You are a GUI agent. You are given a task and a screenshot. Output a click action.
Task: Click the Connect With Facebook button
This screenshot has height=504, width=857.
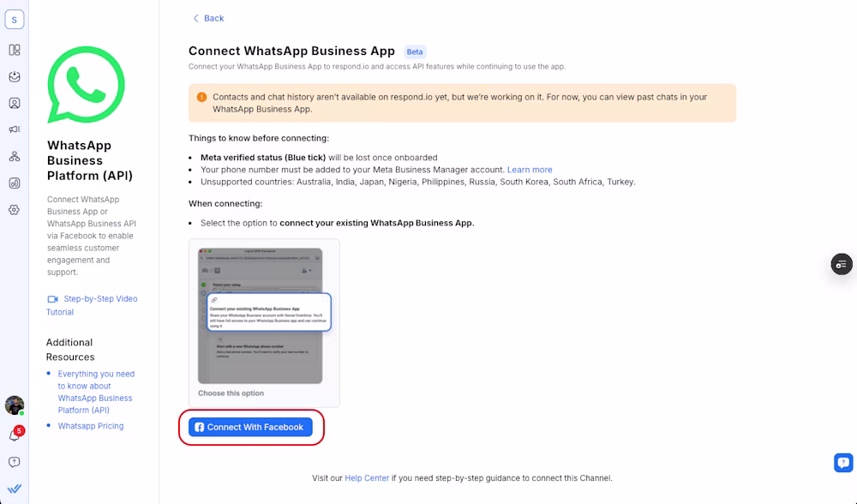coord(250,427)
